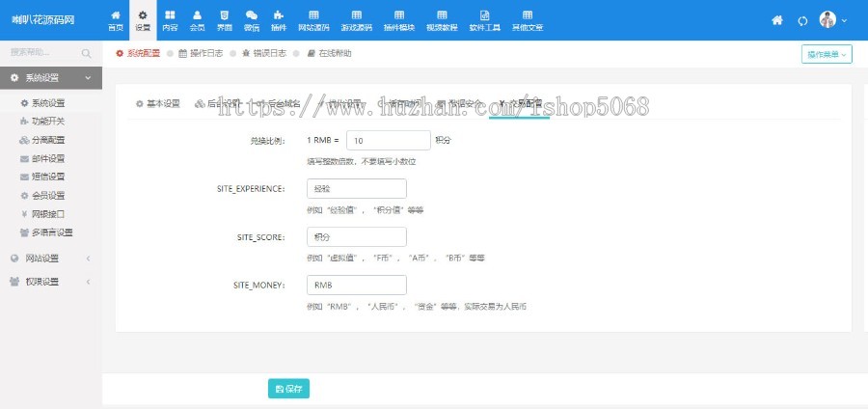Open the 操作菜单 dropdown button

click(x=827, y=54)
